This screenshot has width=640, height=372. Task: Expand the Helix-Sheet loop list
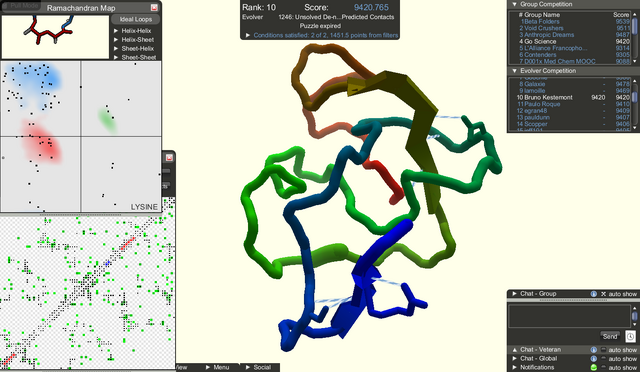tap(116, 40)
